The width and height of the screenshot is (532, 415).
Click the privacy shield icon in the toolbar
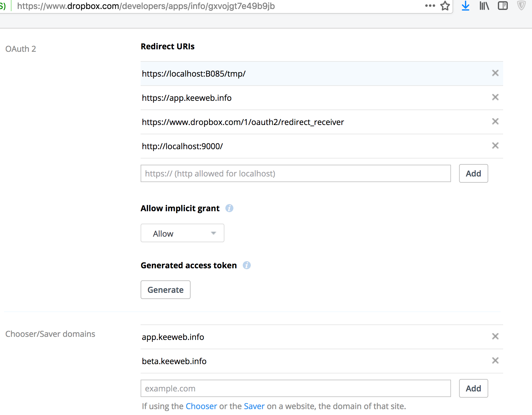click(521, 6)
